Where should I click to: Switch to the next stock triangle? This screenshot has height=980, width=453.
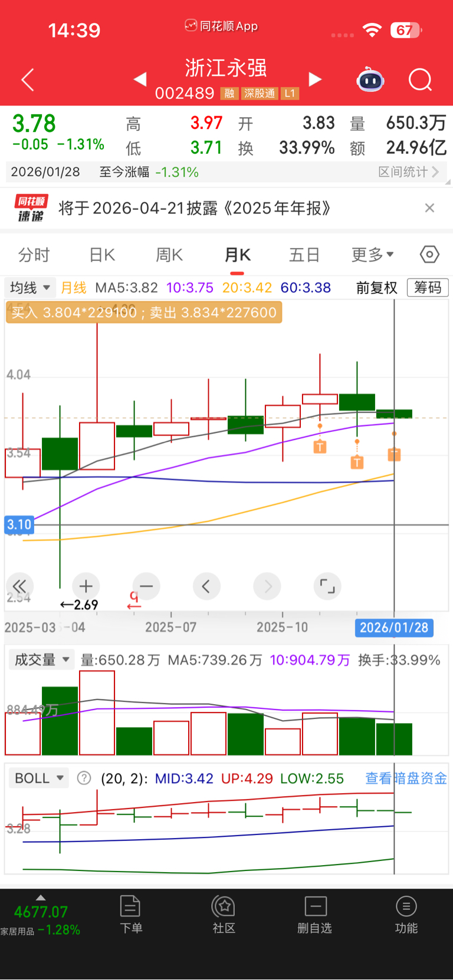click(316, 79)
